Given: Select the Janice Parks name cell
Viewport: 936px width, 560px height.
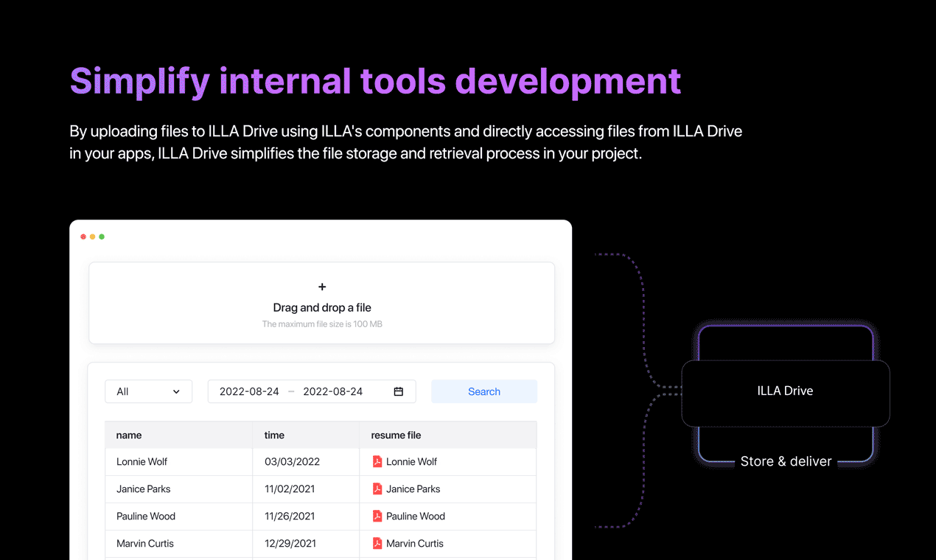Looking at the screenshot, I should tap(179, 489).
